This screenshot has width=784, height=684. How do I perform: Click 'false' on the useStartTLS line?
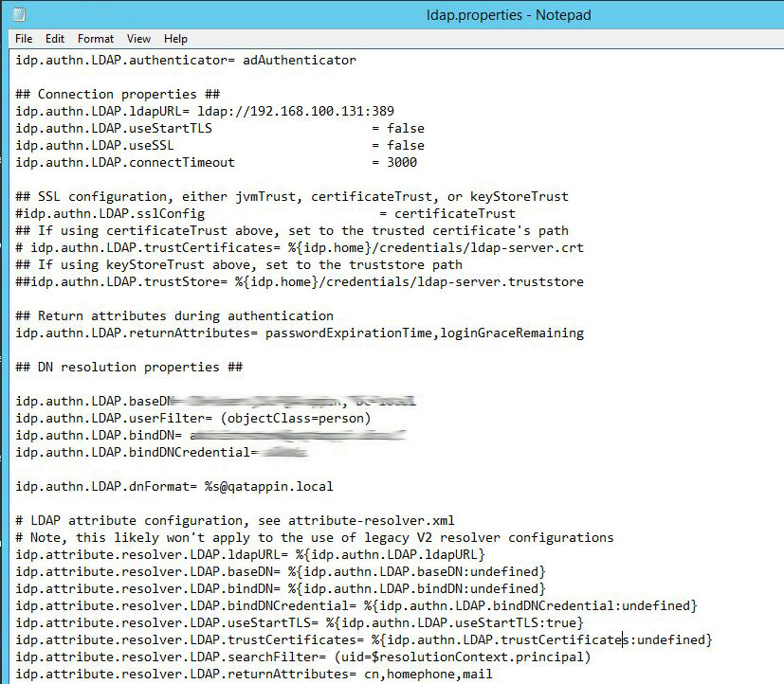406,129
